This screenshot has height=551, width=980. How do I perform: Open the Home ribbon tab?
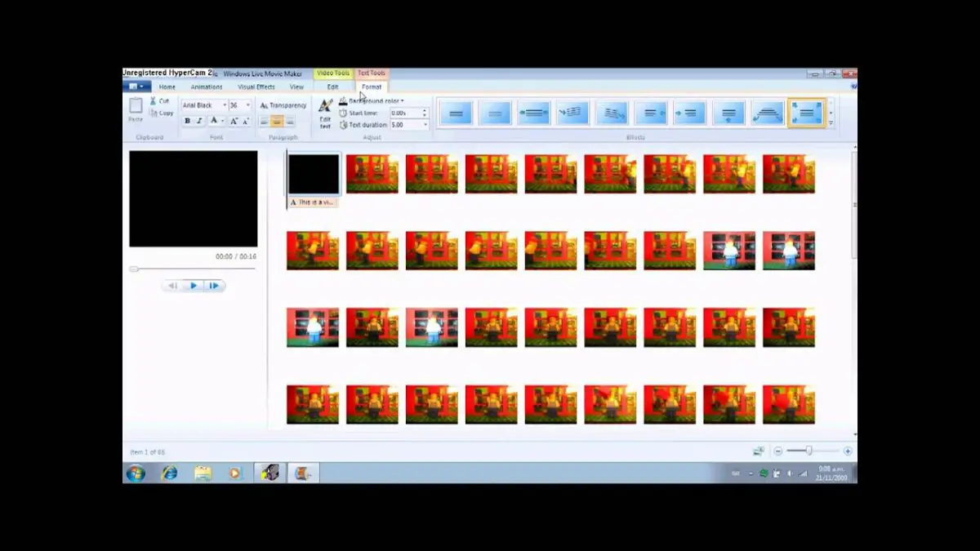pyautogui.click(x=167, y=87)
